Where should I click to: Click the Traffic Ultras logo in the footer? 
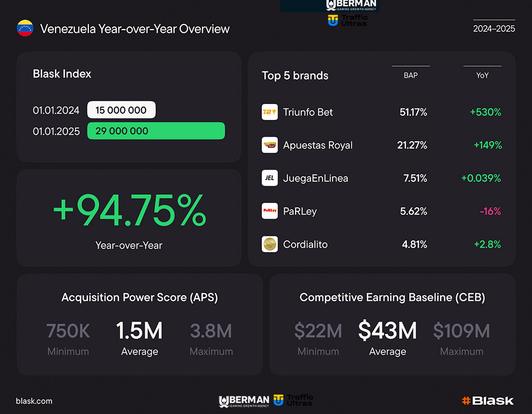294,400
